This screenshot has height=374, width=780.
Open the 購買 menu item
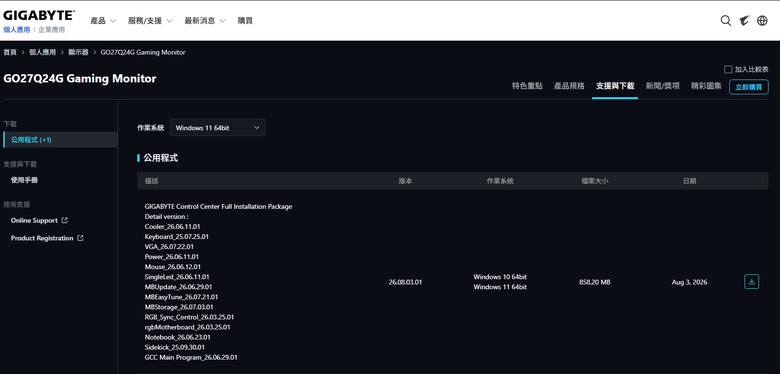(x=245, y=20)
